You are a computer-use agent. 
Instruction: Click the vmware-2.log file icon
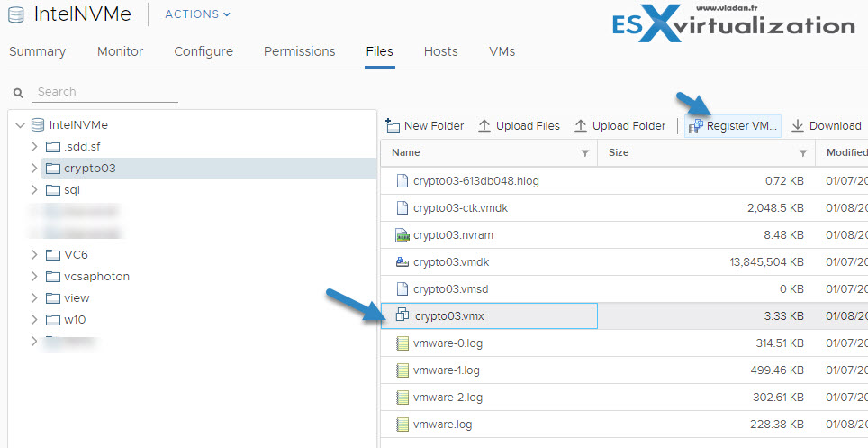click(402, 398)
